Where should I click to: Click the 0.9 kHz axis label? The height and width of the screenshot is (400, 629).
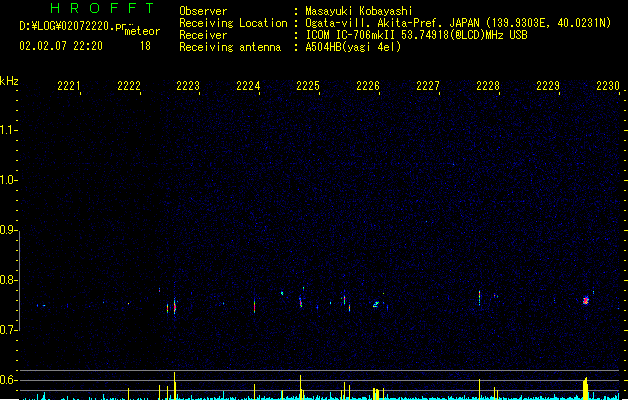click(x=8, y=230)
